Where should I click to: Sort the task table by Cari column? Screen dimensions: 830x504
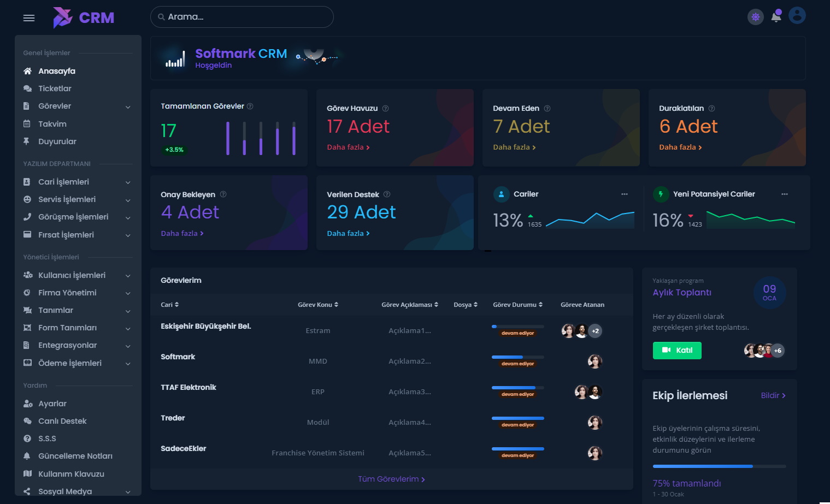click(169, 305)
